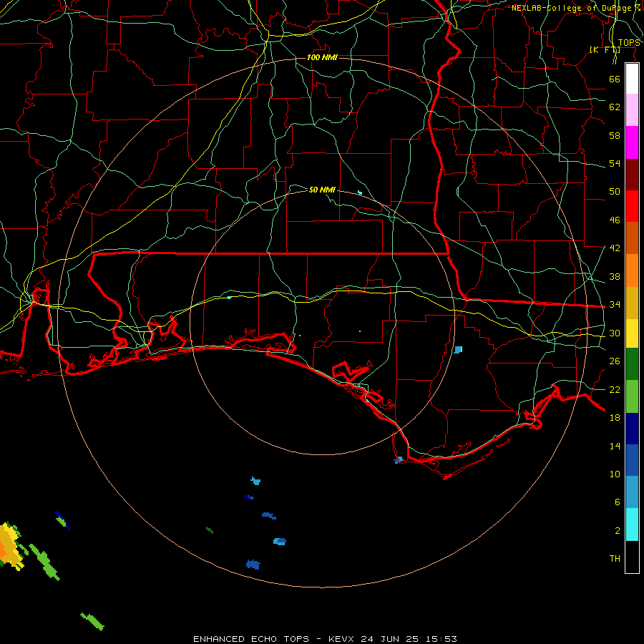
Task: Click the 30 legend value
Action: coord(615,333)
